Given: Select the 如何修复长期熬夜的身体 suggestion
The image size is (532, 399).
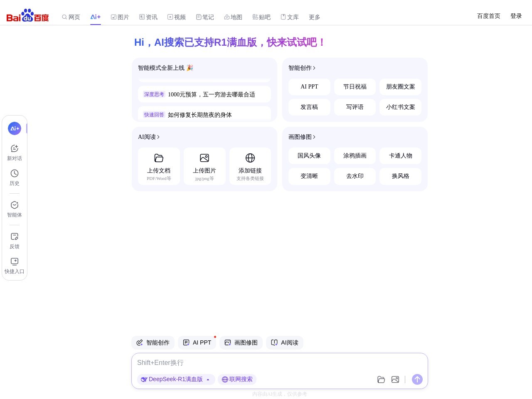Looking at the screenshot, I should (204, 113).
